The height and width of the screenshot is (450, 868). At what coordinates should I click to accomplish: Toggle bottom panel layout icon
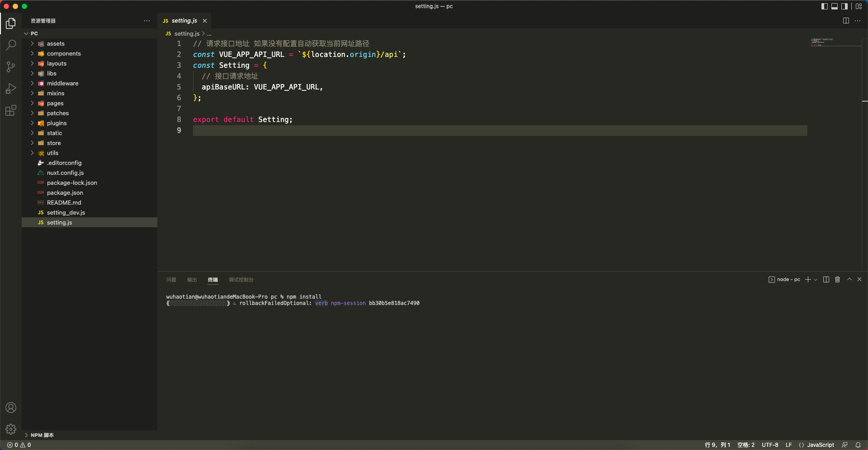click(x=835, y=6)
